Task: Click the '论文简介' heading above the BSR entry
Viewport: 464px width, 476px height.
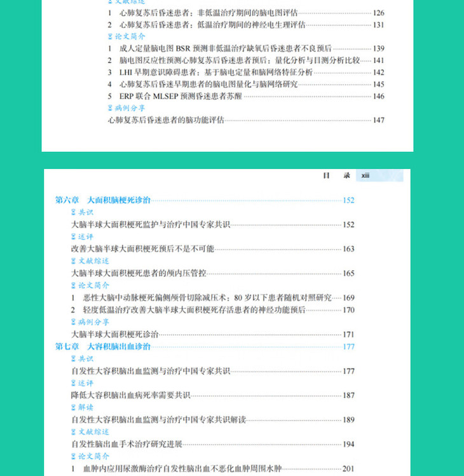Action: coord(126,36)
